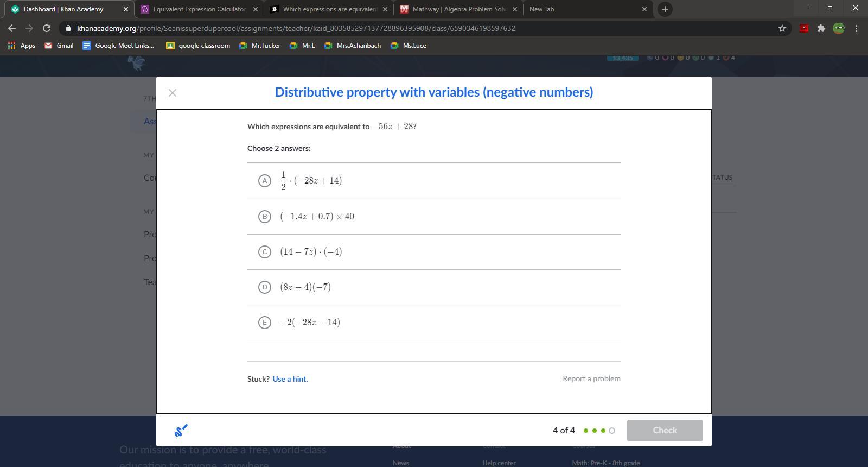
Task: Open the scratchpad pencil tool
Action: click(x=181, y=431)
